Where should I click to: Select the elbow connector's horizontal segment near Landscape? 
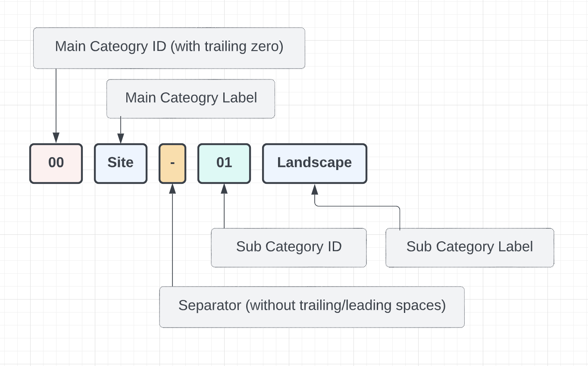pyautogui.click(x=358, y=206)
